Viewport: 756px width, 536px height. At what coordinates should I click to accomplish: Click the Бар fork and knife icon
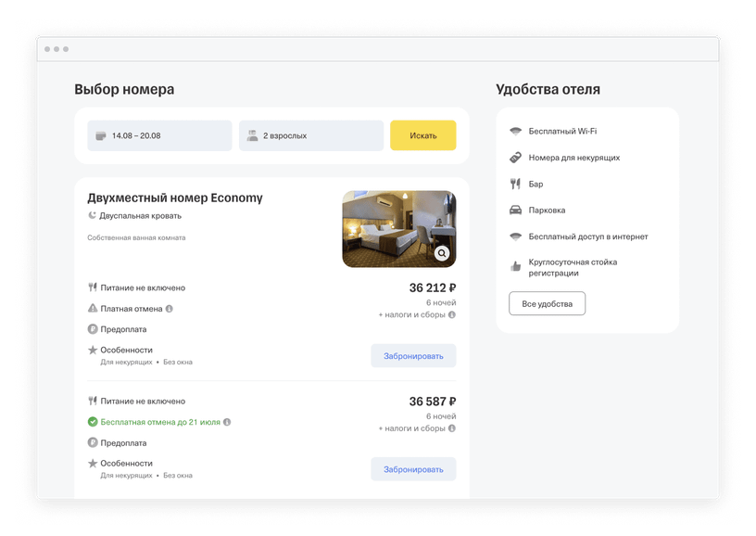click(x=515, y=184)
